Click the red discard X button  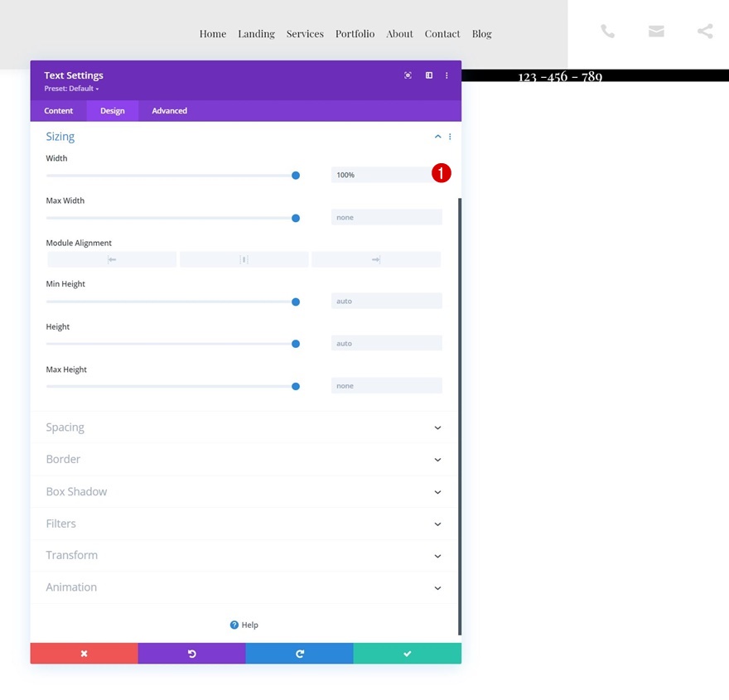coord(84,654)
